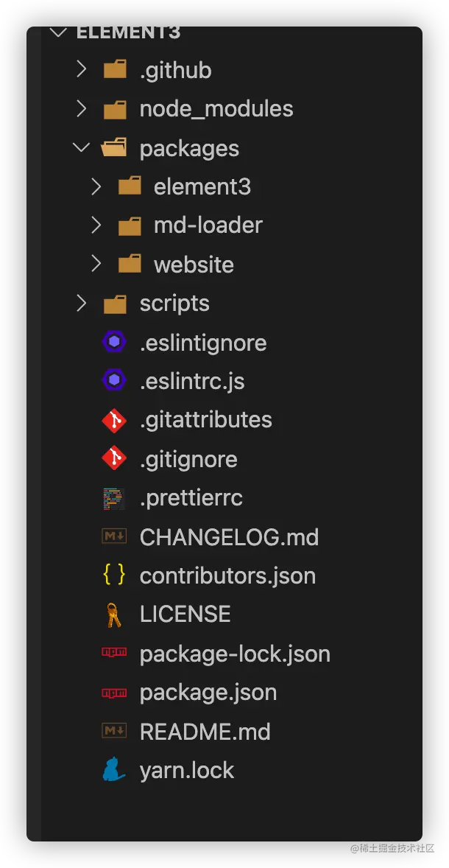Click the curly braces icon for contributors.json
This screenshot has width=449, height=868.
tap(114, 575)
